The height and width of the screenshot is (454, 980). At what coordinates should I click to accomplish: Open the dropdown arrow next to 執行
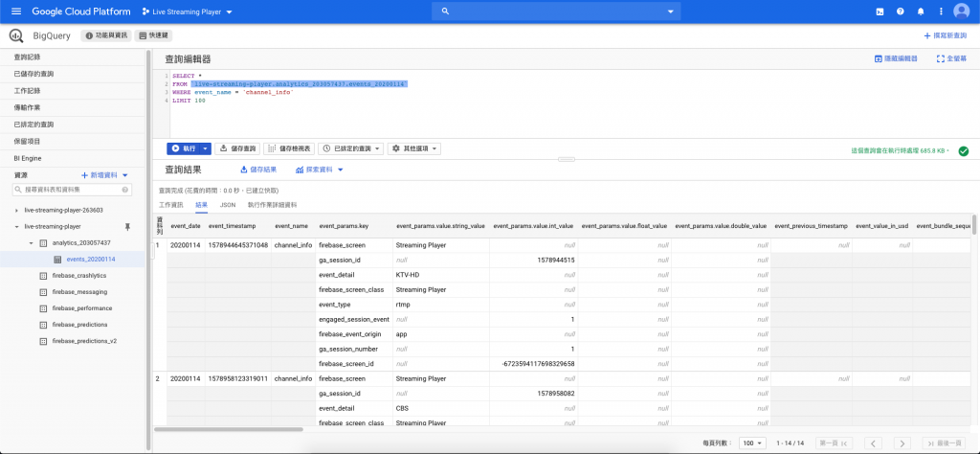click(x=207, y=148)
